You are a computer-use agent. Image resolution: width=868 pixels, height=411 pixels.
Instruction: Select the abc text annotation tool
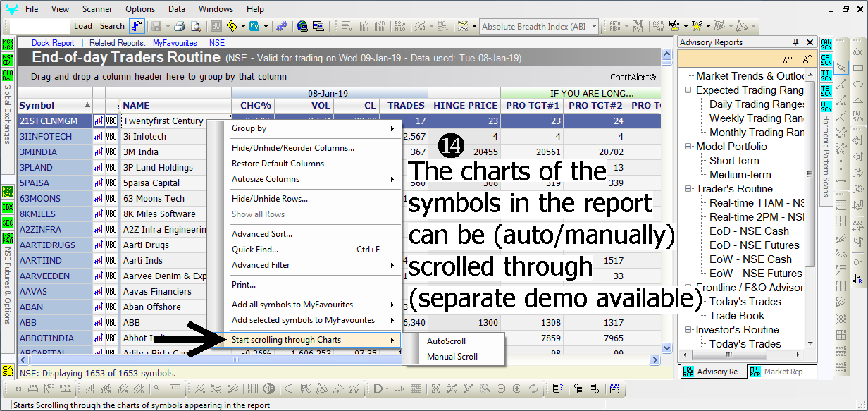pyautogui.click(x=857, y=52)
